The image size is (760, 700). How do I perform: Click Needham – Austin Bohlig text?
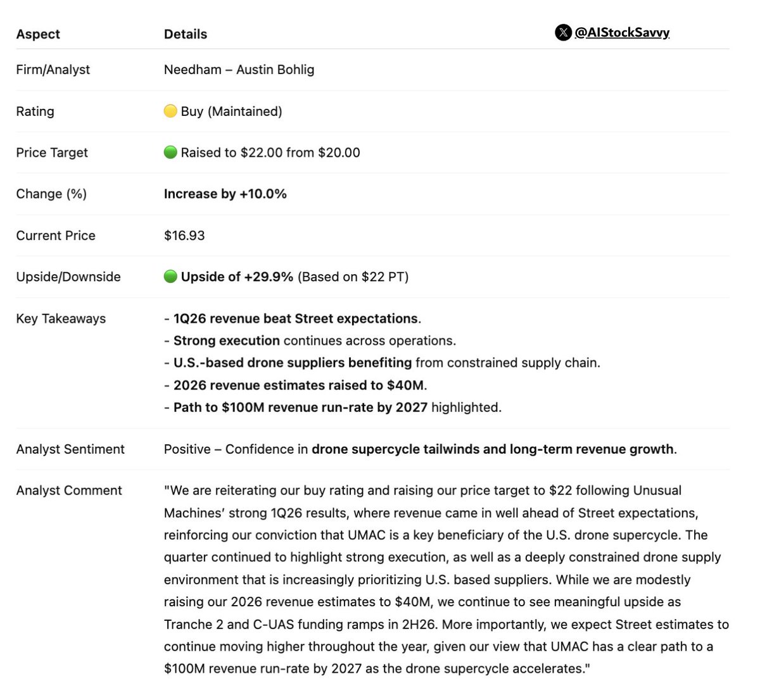point(239,70)
